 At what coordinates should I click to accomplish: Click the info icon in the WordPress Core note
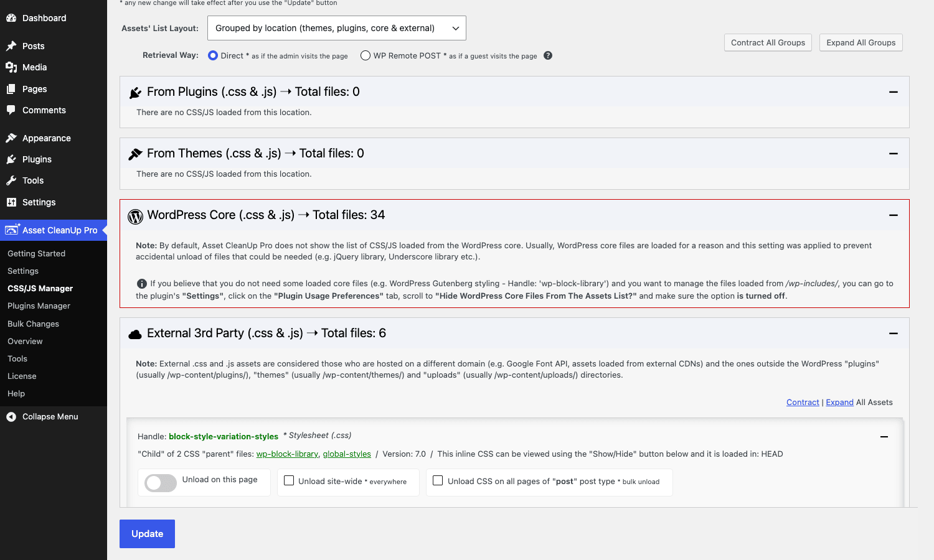click(x=142, y=284)
